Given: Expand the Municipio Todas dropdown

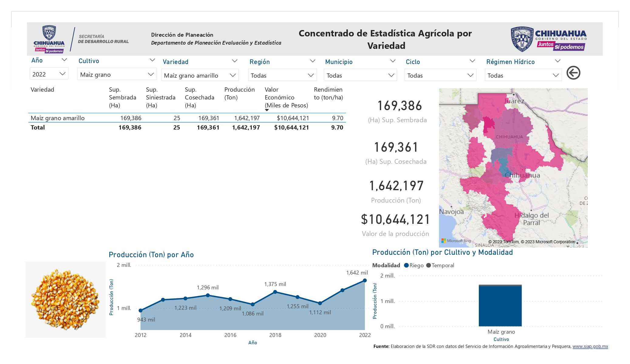Looking at the screenshot, I should [360, 75].
